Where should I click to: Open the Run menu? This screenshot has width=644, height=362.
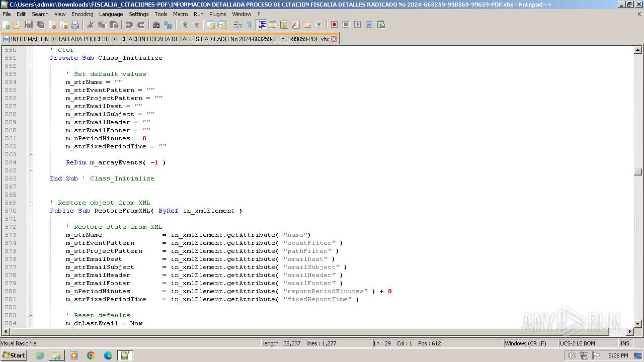tap(199, 14)
